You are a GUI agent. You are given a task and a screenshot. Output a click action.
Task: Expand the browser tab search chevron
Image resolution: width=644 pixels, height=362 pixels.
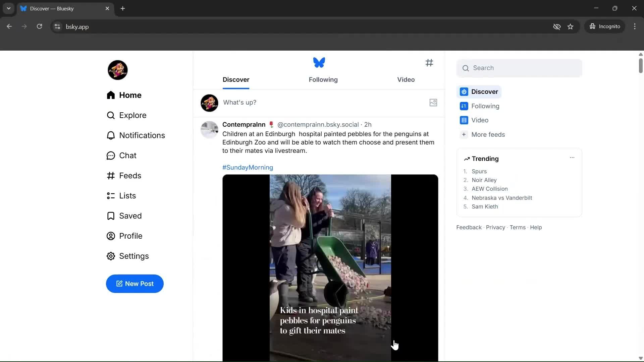pos(8,8)
